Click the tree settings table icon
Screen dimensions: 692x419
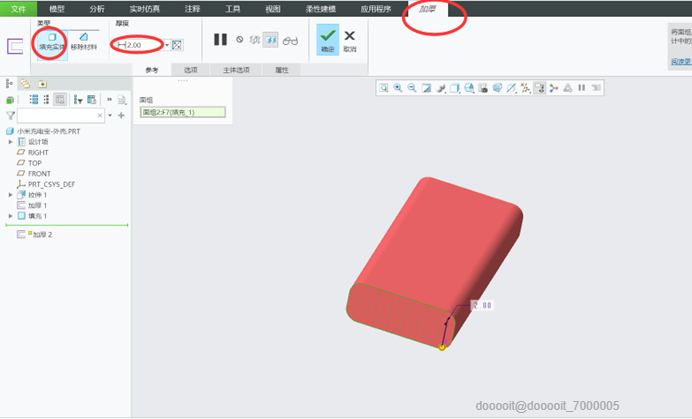tap(92, 100)
